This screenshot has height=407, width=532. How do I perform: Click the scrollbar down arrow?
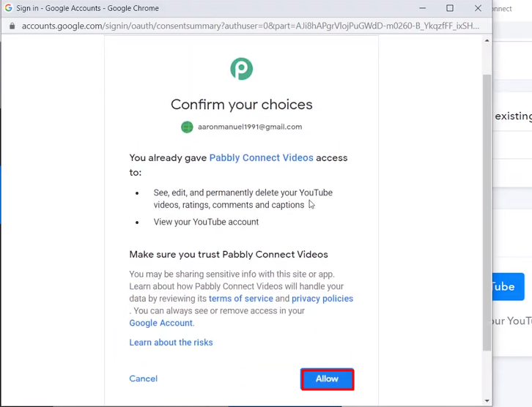pos(487,400)
